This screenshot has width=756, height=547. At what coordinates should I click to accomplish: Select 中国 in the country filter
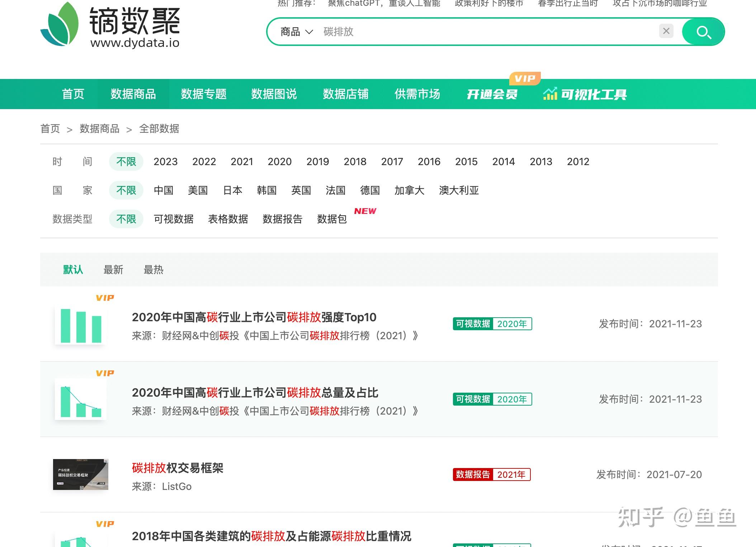pyautogui.click(x=164, y=191)
